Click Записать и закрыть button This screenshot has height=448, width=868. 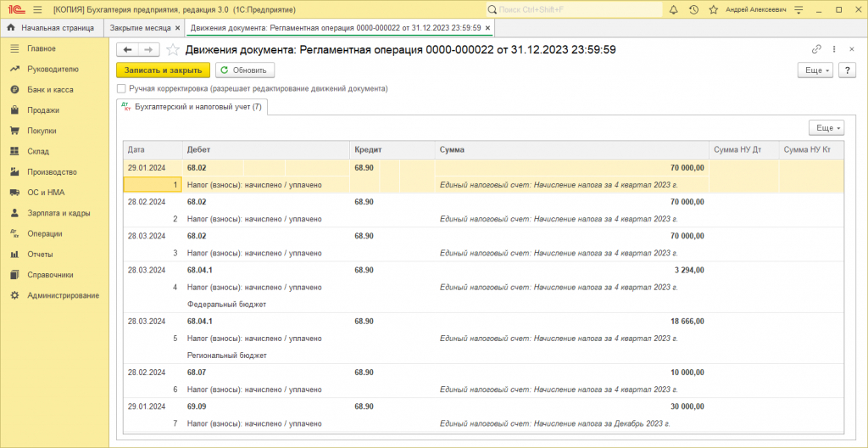pyautogui.click(x=163, y=70)
